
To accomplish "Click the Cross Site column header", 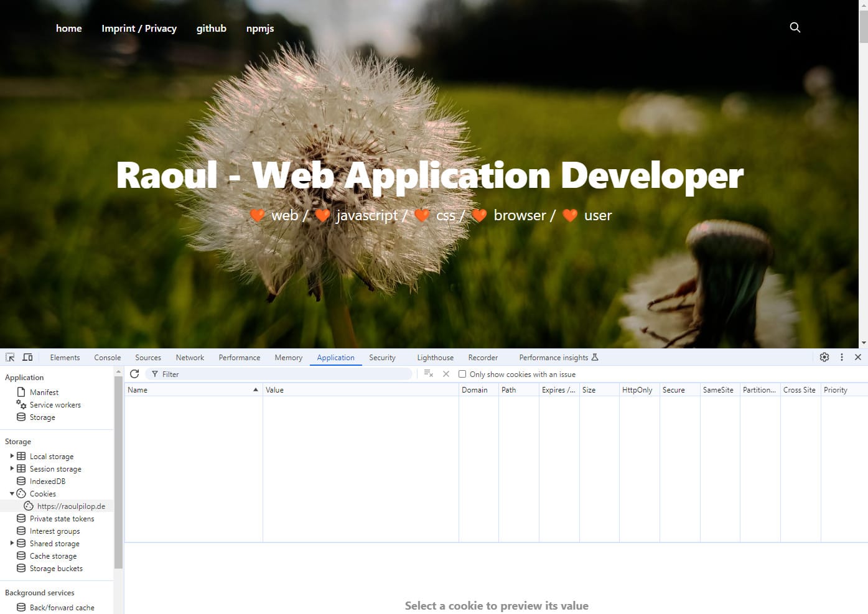I will click(801, 389).
